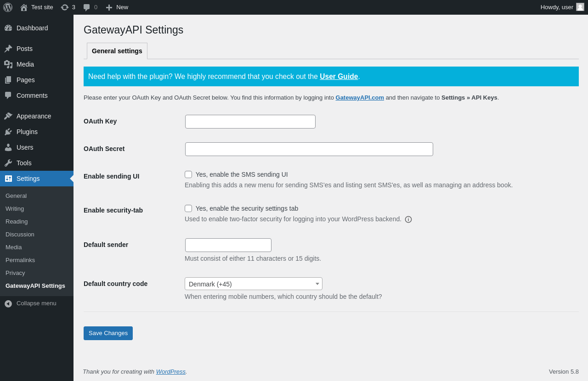588x381 pixels.
Task: Click the 'Version 5.8' footer text
Action: (564, 372)
